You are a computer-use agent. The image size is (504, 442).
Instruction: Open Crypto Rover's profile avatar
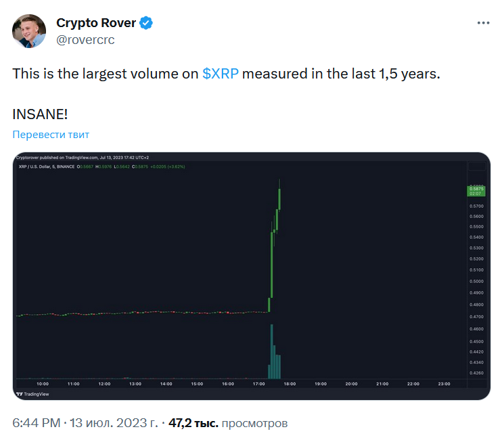(29, 31)
